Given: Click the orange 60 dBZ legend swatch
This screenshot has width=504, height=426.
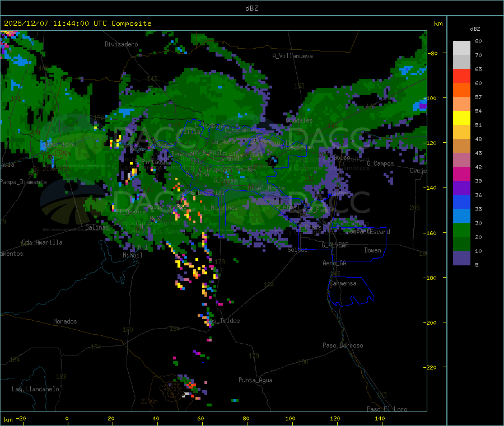Looking at the screenshot, I should click(461, 90).
